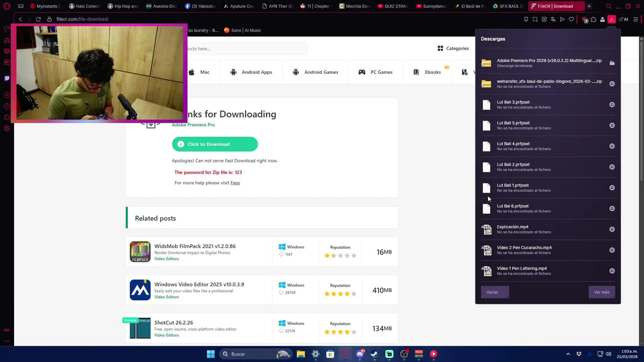
Task: Select the Mac category
Action: pyautogui.click(x=199, y=72)
